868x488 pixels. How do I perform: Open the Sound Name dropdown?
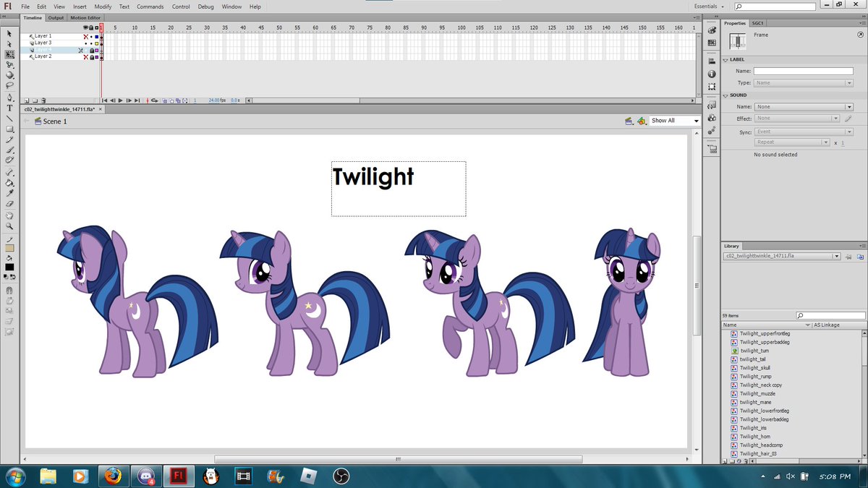coord(804,107)
